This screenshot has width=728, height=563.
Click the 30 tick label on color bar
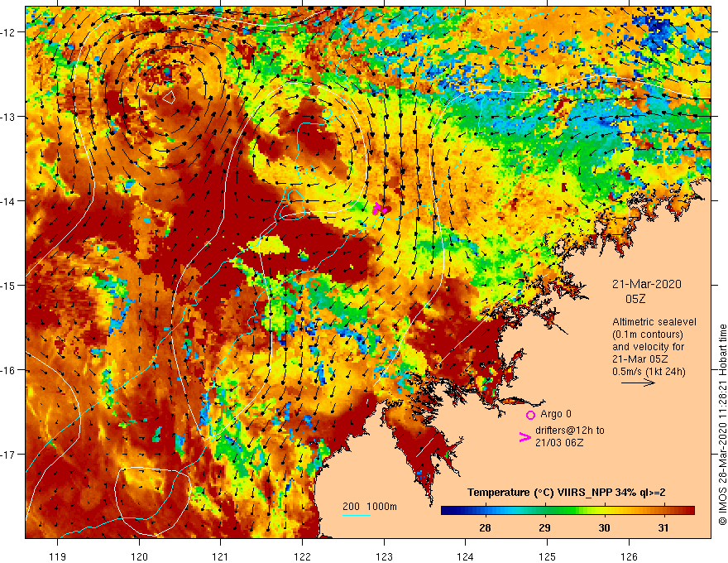click(604, 528)
